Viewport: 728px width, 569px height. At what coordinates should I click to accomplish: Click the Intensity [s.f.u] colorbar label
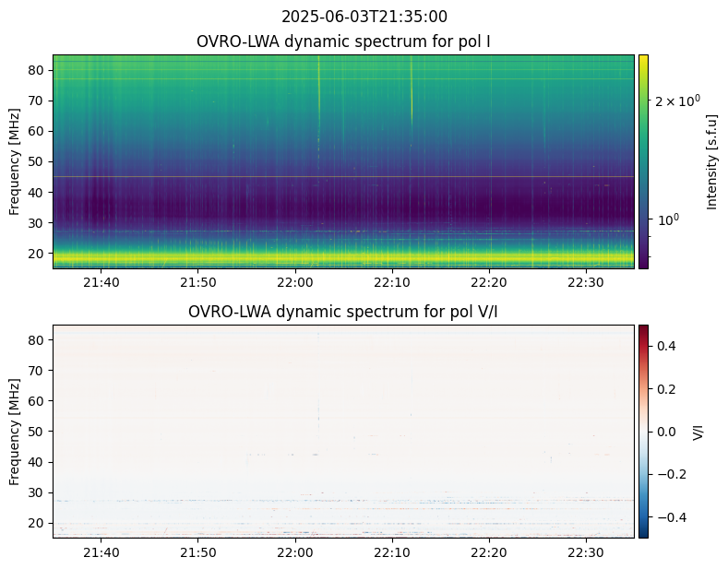[x=711, y=161]
